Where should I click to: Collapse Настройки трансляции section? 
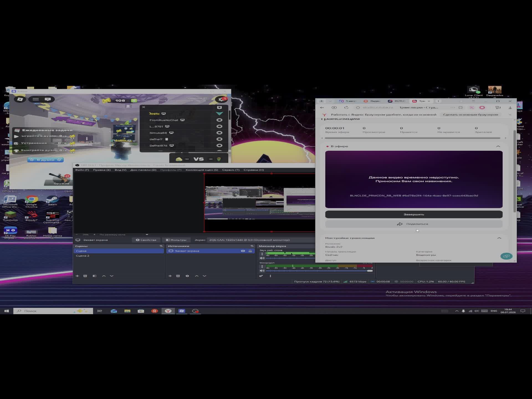click(499, 238)
